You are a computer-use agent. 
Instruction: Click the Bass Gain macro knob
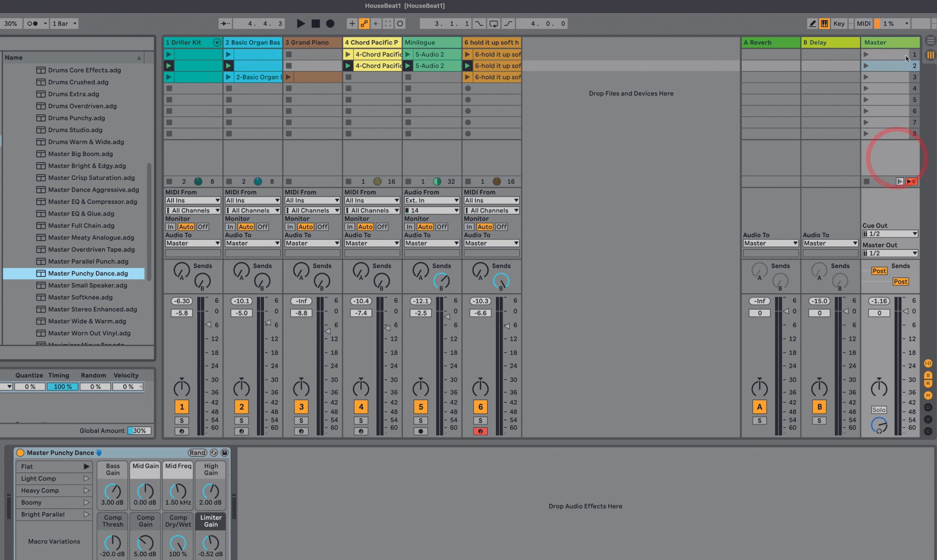point(112,491)
